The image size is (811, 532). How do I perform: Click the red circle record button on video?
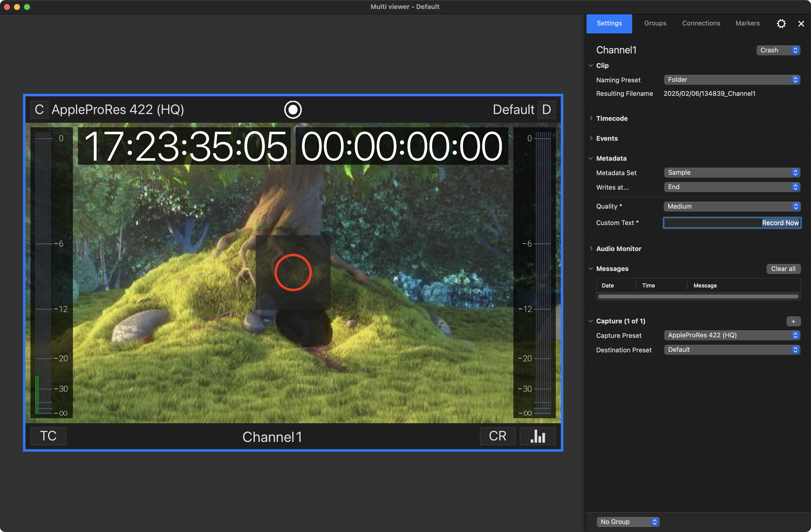[x=293, y=272]
